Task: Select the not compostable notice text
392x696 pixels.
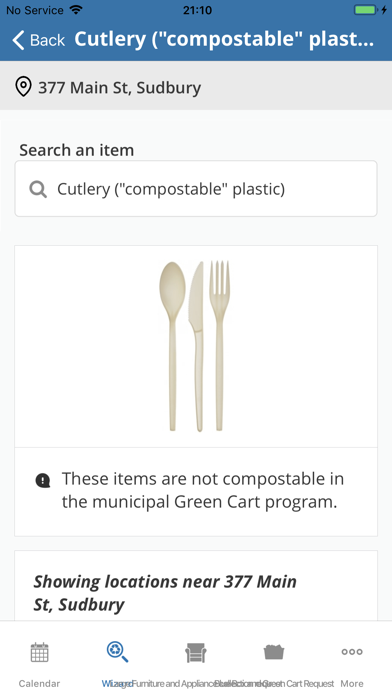Action: click(202, 490)
